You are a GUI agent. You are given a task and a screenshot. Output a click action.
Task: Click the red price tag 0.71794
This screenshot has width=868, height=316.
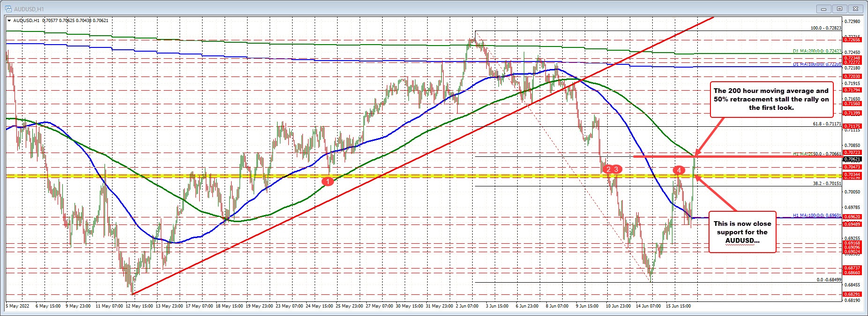coord(852,90)
